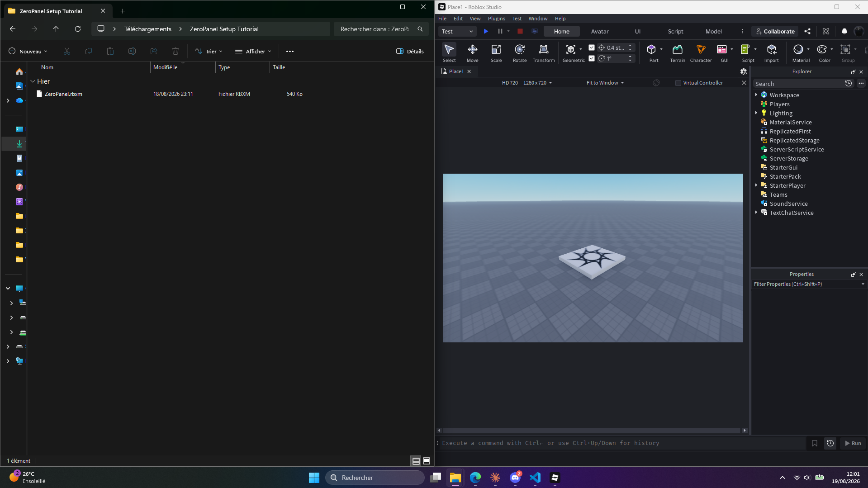The height and width of the screenshot is (488, 868).
Task: Switch to the Avatar ribbon tab
Action: click(x=599, y=31)
